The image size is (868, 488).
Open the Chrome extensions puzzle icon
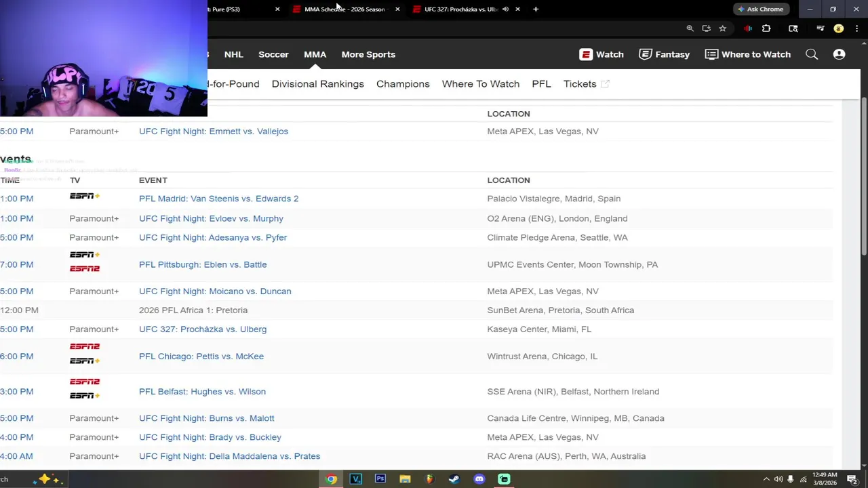click(766, 28)
